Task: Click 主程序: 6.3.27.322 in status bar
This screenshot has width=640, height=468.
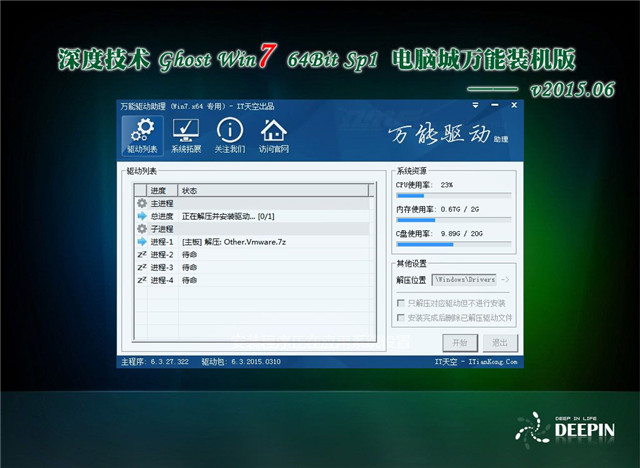Action: tap(155, 362)
